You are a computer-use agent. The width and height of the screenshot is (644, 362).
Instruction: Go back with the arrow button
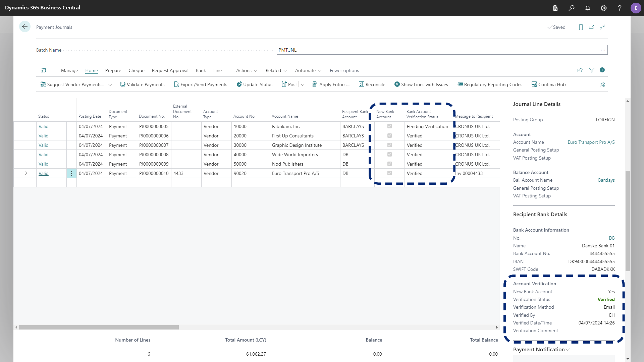pyautogui.click(x=25, y=27)
